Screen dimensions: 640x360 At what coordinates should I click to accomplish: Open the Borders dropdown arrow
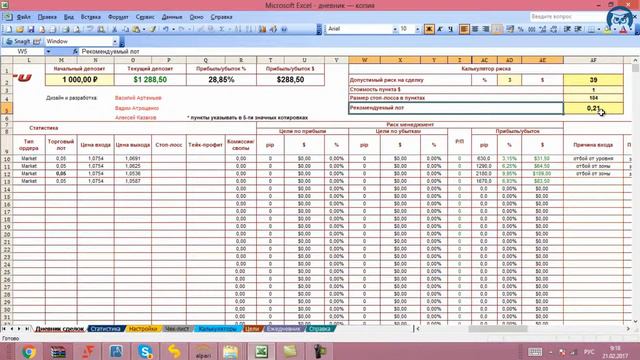tap(598, 29)
